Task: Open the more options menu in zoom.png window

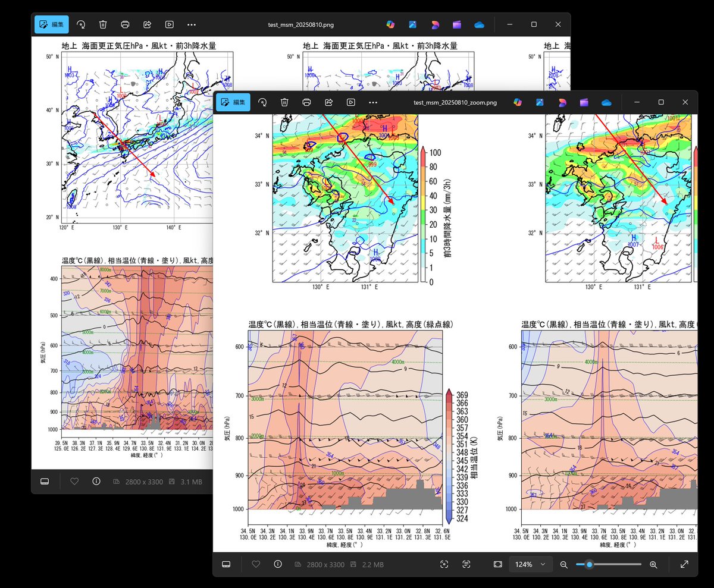Action: [373, 102]
